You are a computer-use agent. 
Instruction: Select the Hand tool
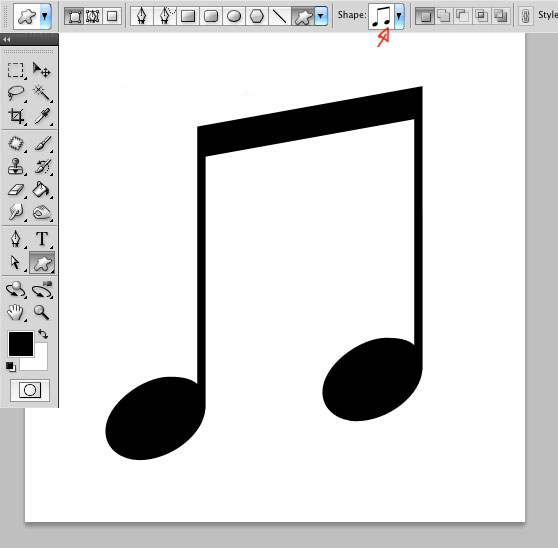[x=16, y=312]
